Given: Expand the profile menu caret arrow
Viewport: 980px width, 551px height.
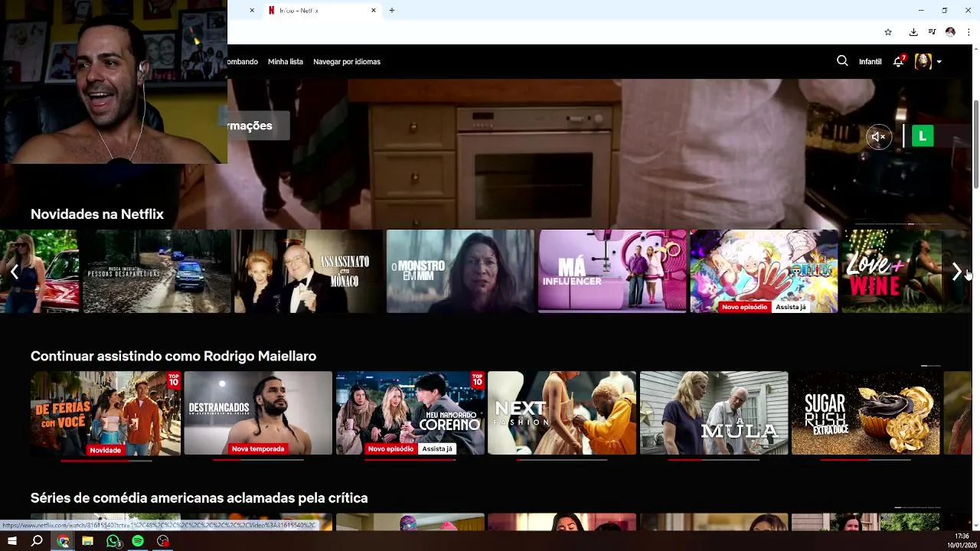Looking at the screenshot, I should (939, 62).
